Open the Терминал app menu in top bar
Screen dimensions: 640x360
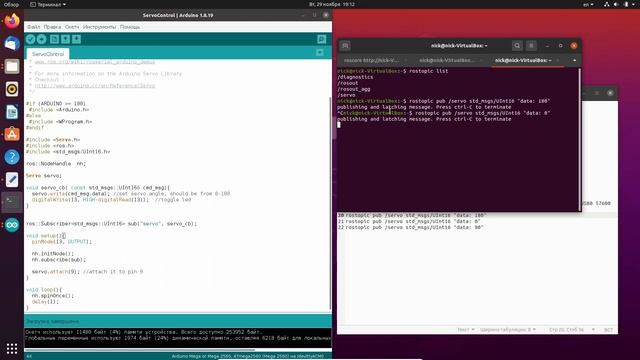48,4
